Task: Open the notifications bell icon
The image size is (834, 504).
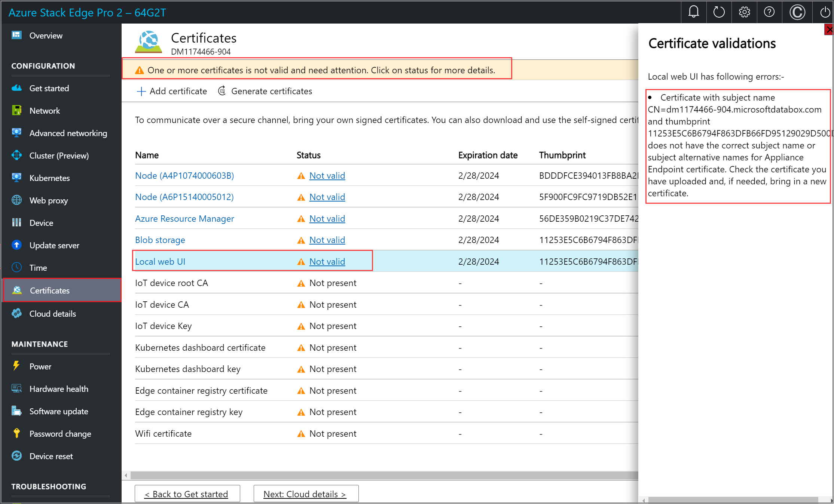Action: [693, 12]
